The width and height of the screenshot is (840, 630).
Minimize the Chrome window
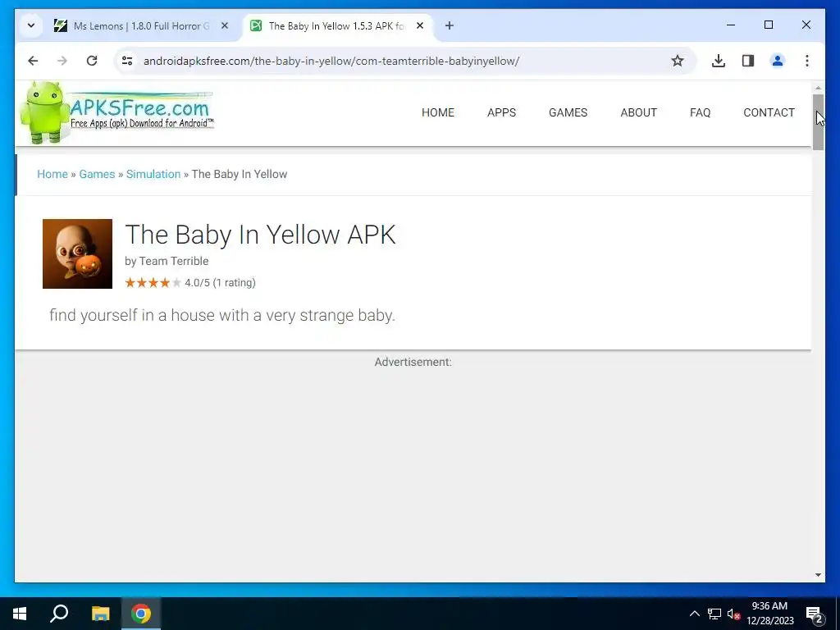pyautogui.click(x=731, y=25)
